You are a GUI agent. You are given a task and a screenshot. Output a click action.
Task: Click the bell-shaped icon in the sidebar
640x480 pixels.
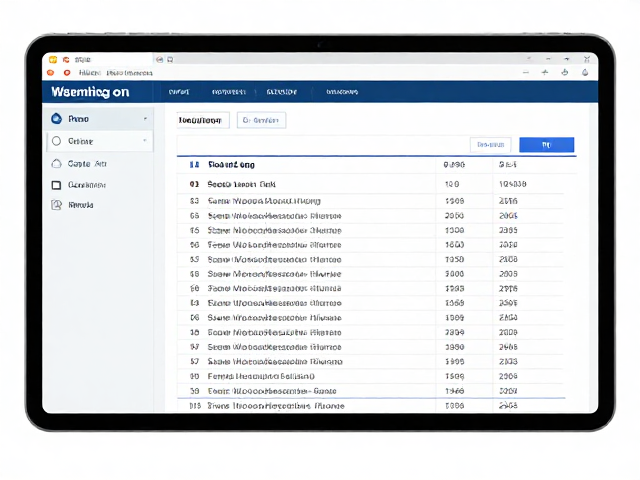point(56,164)
